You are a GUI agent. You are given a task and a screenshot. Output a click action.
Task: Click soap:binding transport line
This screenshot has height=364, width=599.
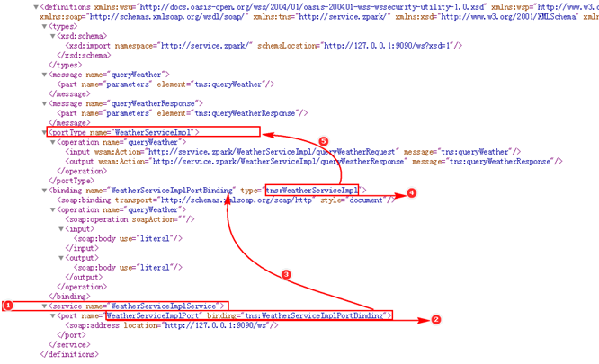(226, 200)
